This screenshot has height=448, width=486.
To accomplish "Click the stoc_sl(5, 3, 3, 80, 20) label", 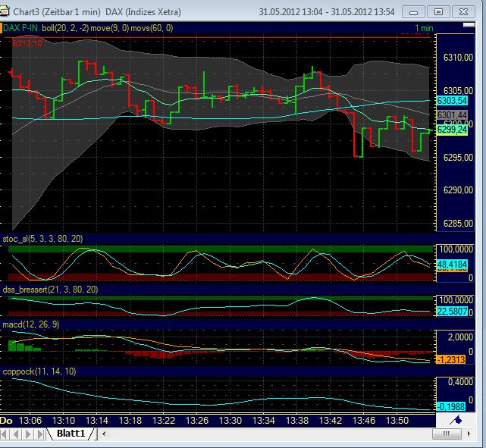I will click(42, 239).
